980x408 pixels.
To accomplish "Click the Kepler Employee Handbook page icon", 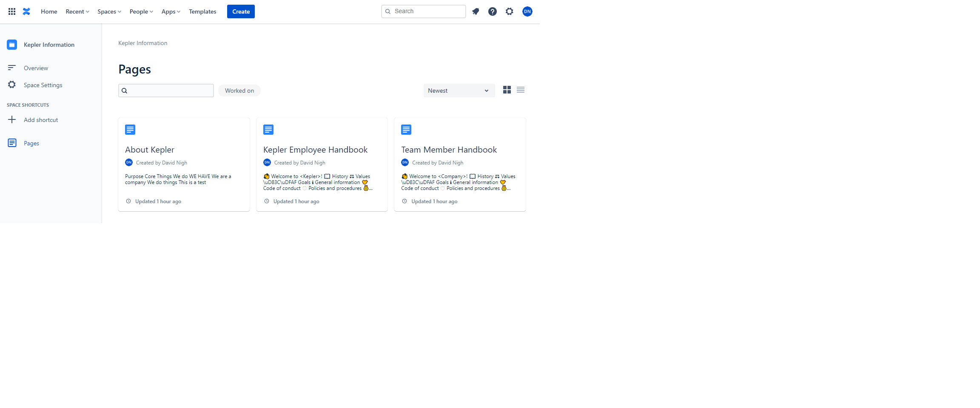I will 268,130.
